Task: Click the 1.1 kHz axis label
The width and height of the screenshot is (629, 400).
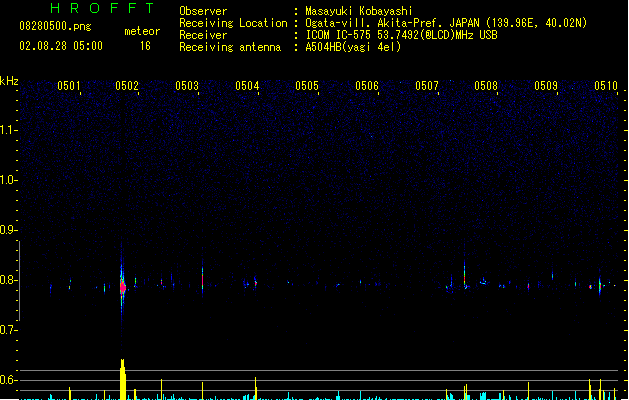Action: (8, 130)
